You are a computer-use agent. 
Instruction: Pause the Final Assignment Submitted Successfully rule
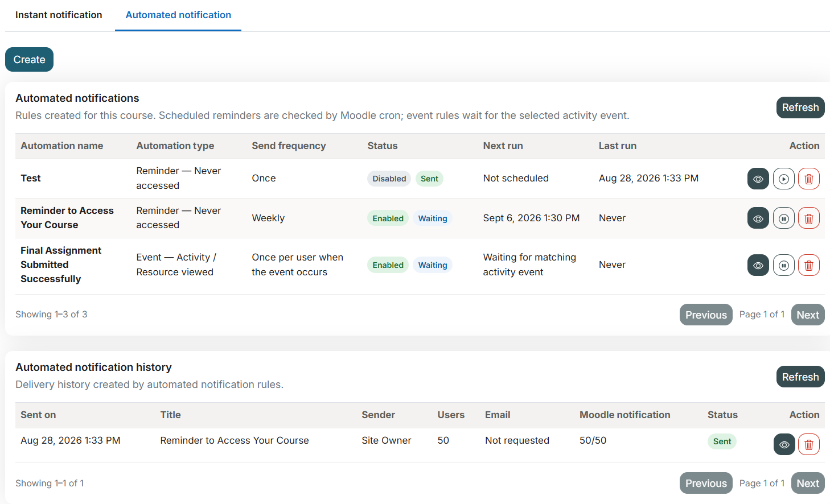pyautogui.click(x=783, y=265)
